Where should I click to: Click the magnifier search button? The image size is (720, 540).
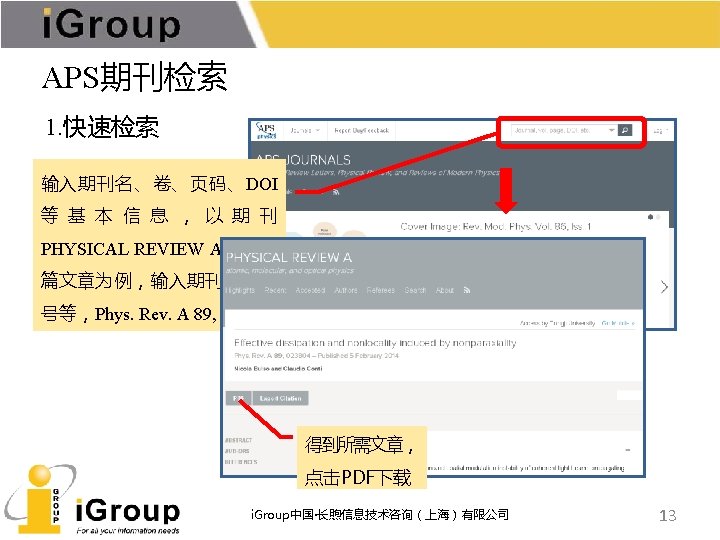click(624, 130)
